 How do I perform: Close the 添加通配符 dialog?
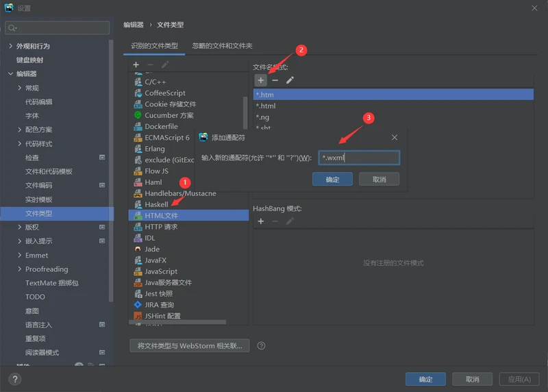(395, 138)
